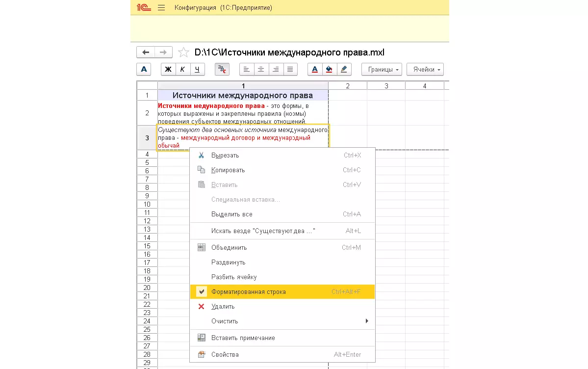This screenshot has width=588, height=369.
Task: Click cell starting 'Источники медународного права - это формы'
Action: pos(243,113)
